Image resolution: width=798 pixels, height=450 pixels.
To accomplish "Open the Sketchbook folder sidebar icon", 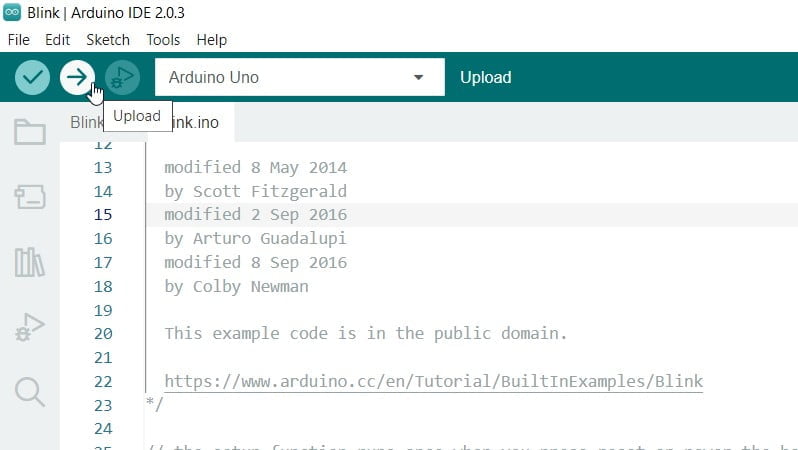I will [x=30, y=132].
